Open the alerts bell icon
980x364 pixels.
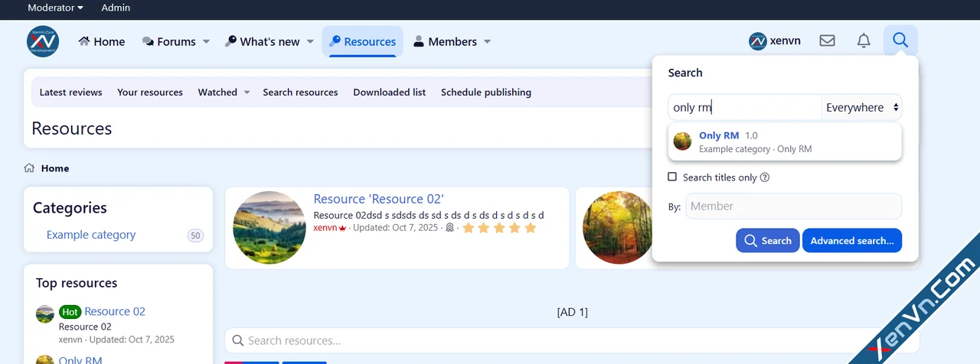(x=864, y=41)
